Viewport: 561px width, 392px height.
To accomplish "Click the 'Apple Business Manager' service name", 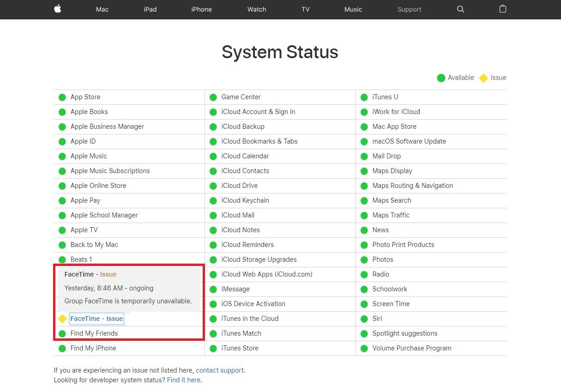I will [x=107, y=127].
